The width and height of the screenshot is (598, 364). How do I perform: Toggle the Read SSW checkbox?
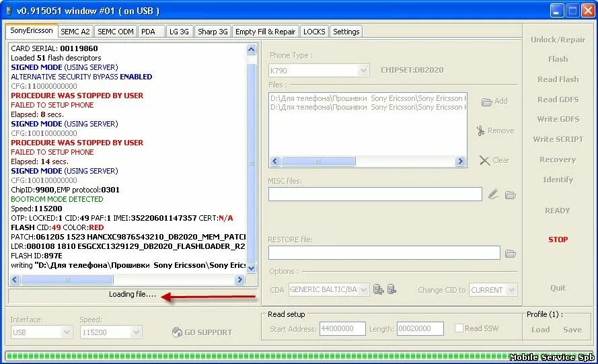[x=459, y=328]
